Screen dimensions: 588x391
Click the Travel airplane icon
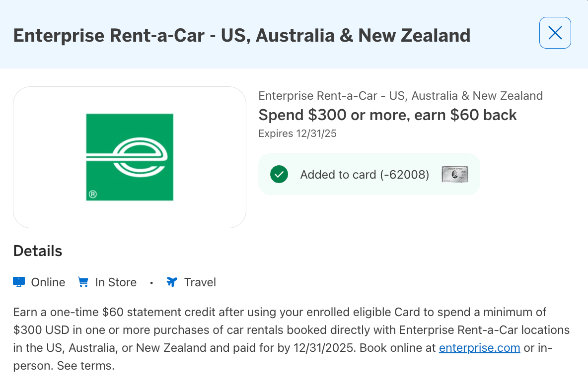[172, 282]
